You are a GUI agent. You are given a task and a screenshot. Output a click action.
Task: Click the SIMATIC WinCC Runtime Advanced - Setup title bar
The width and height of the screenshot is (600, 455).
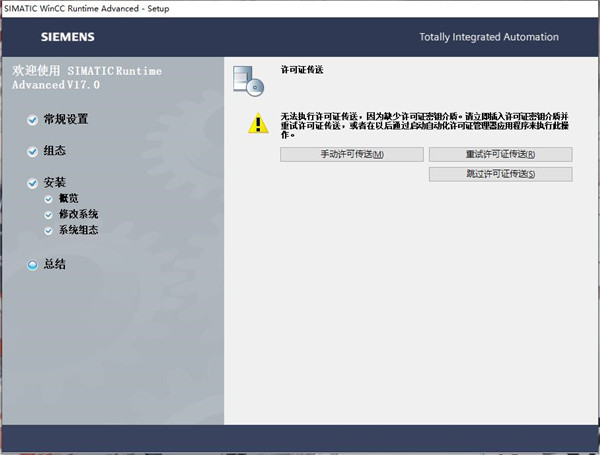pos(300,8)
